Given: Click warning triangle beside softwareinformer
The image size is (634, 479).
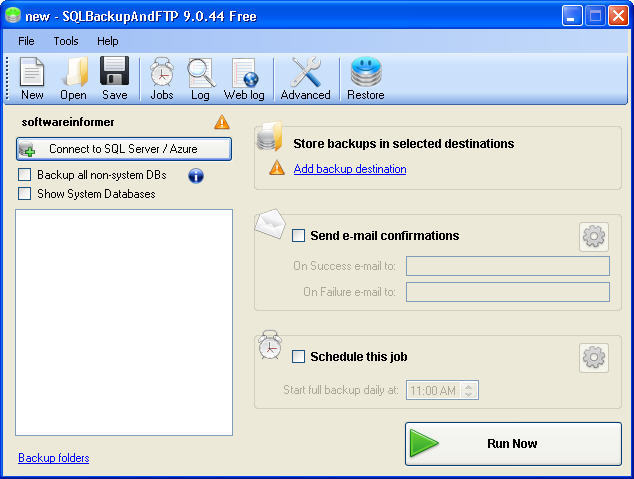Looking at the screenshot, I should click(222, 122).
